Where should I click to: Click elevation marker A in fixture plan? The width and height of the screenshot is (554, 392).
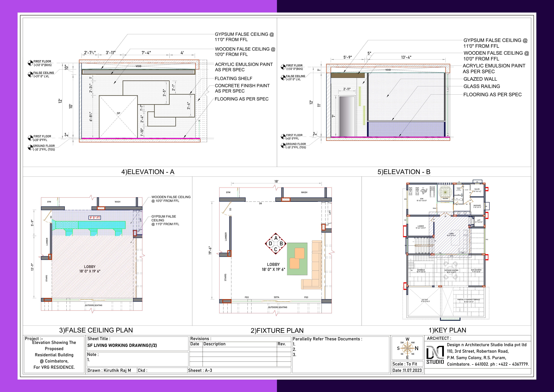(276, 238)
